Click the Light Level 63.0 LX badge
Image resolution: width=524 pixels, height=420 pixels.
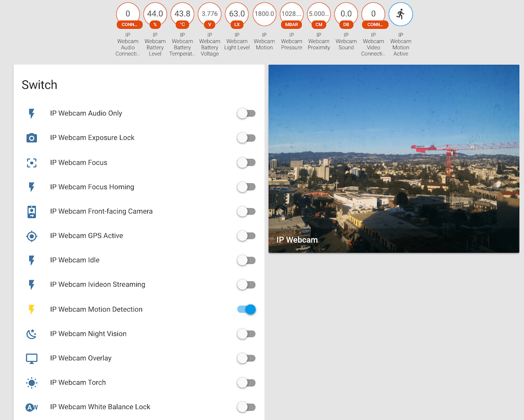tap(237, 15)
